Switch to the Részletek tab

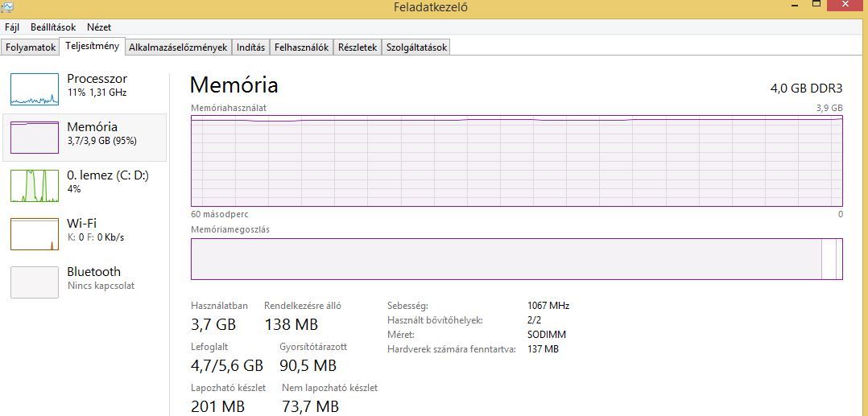click(x=358, y=47)
